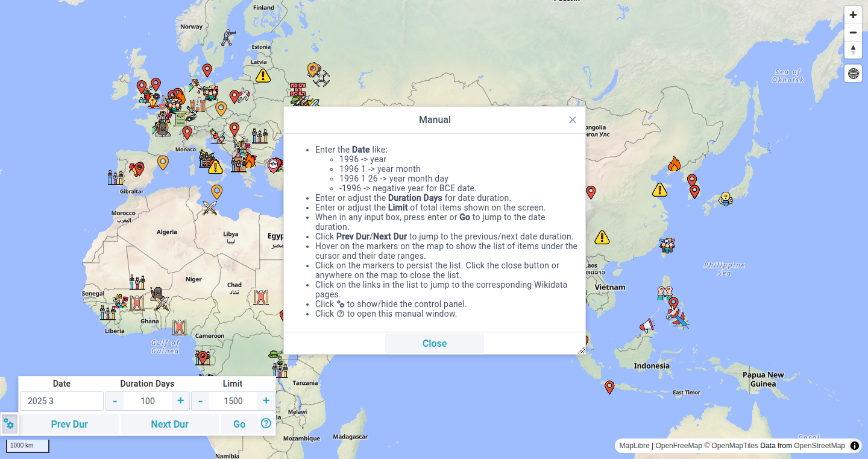The width and height of the screenshot is (868, 459).
Task: Zoom out on the map
Action: click(853, 33)
